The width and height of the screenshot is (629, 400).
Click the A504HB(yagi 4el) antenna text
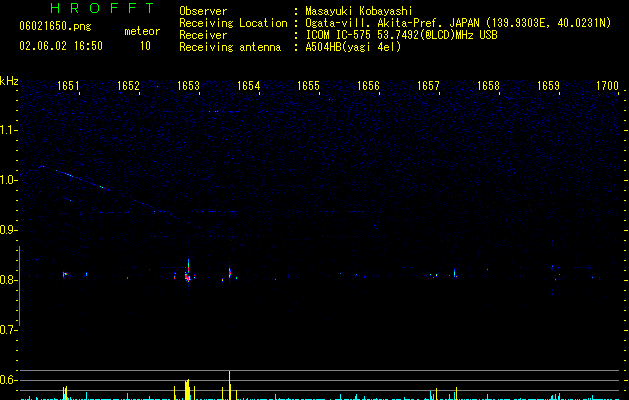(x=353, y=47)
